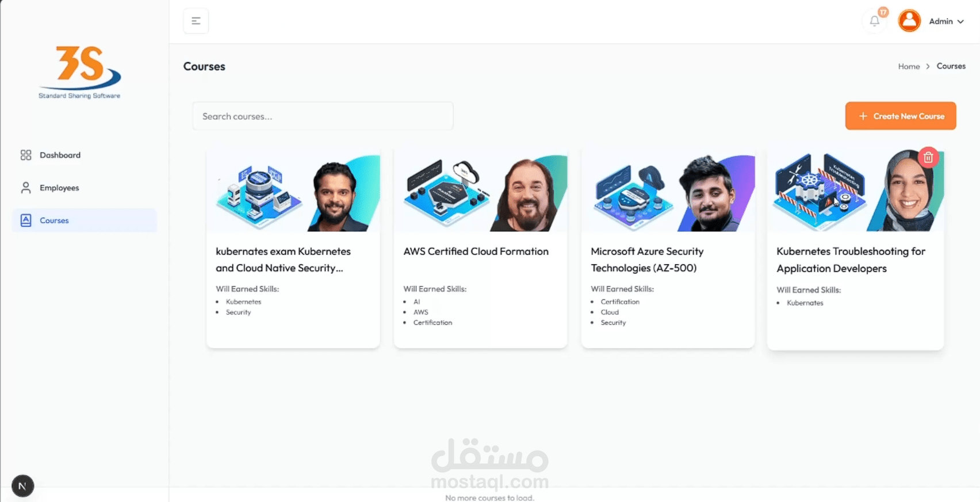Select the kubernates exam Kubernetes course title

283,260
